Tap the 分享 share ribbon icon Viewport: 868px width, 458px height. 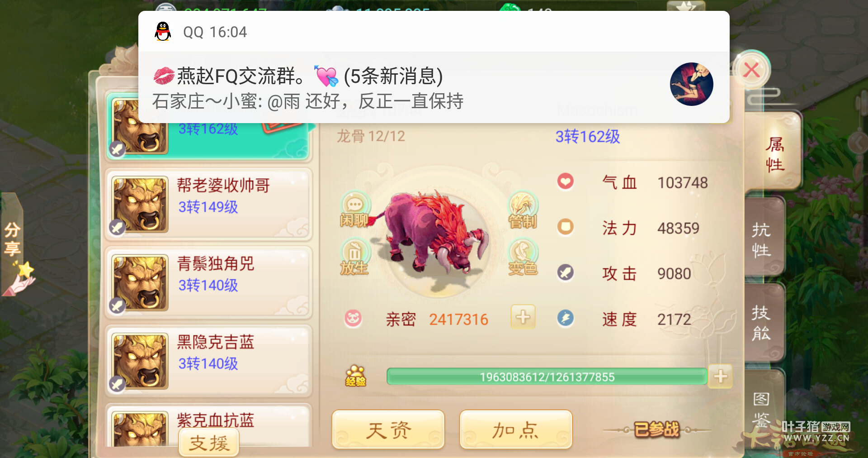[14, 244]
